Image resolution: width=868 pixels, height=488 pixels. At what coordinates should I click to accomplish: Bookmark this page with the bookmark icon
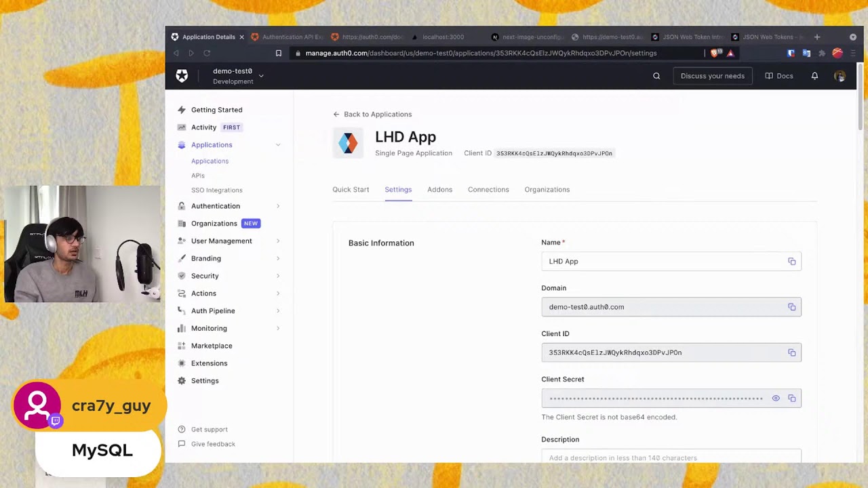(x=279, y=53)
